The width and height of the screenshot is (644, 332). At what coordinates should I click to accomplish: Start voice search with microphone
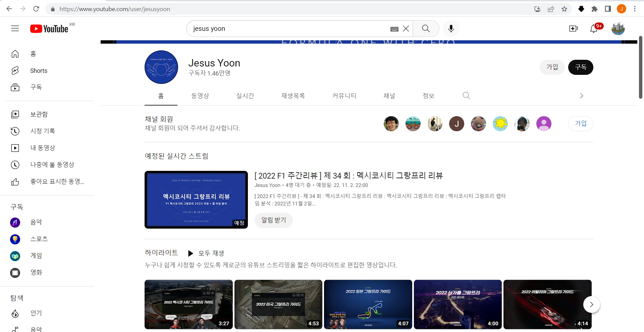451,29
